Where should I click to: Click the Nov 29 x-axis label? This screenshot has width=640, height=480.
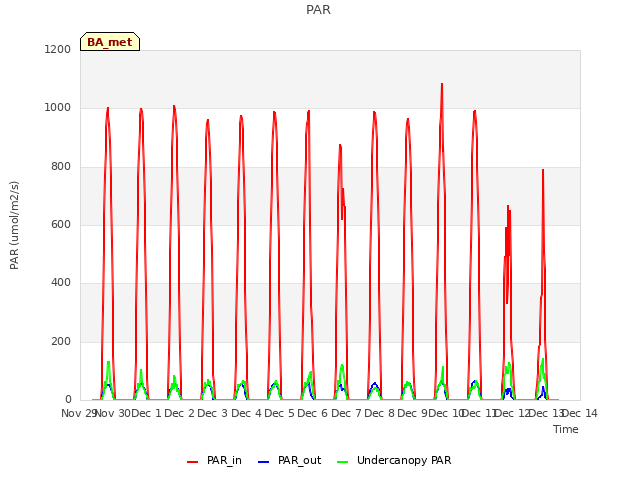pos(79,413)
